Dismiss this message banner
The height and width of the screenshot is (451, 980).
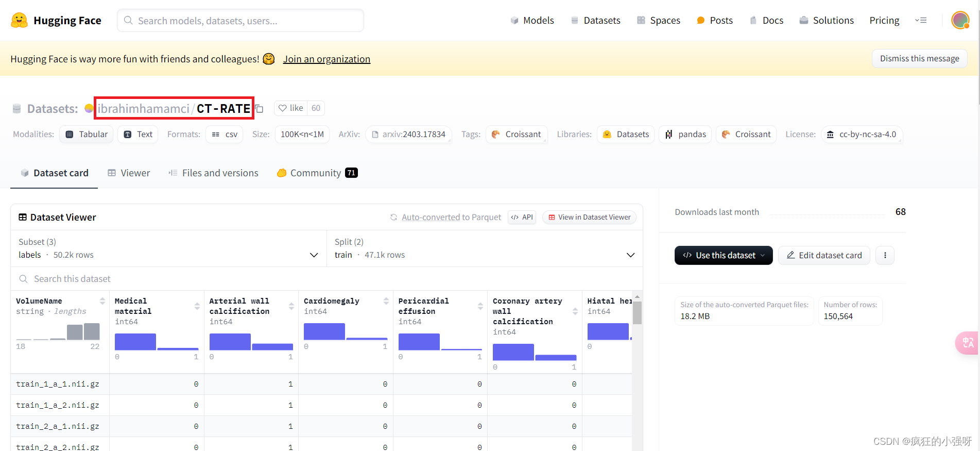(919, 59)
